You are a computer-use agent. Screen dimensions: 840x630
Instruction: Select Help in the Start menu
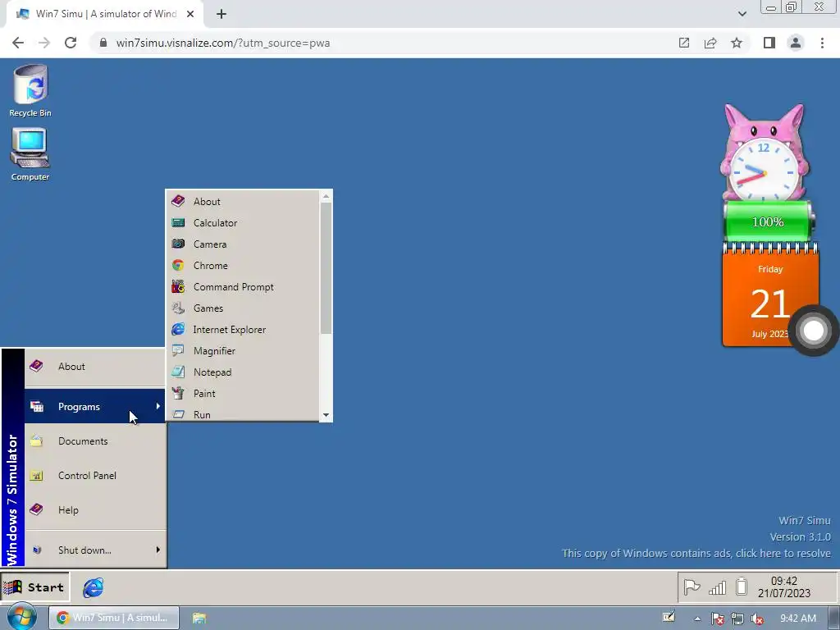click(x=95, y=509)
